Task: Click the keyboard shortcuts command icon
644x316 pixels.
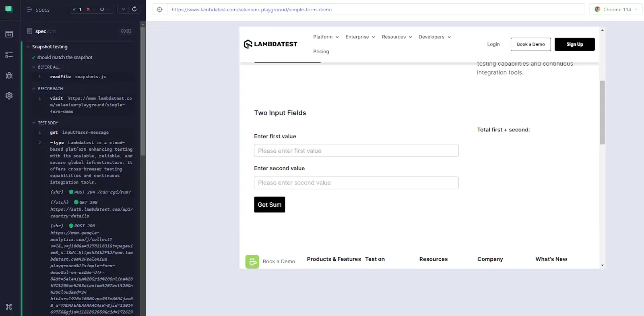Action: [x=9, y=307]
